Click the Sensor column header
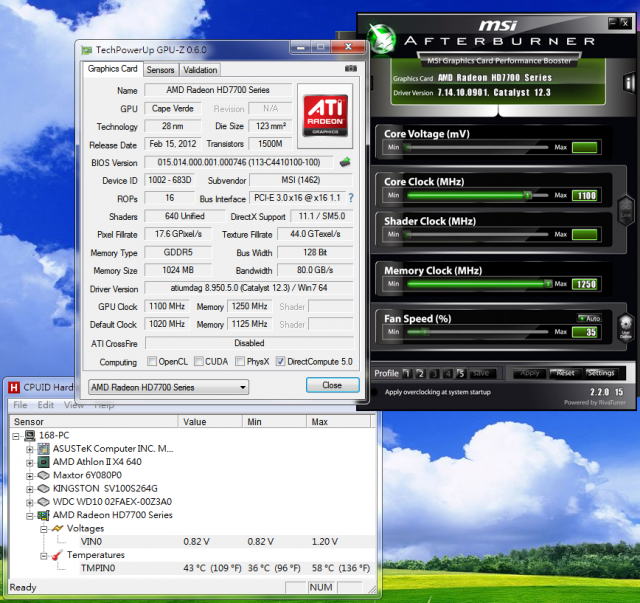The height and width of the screenshot is (603, 640). pyautogui.click(x=93, y=422)
